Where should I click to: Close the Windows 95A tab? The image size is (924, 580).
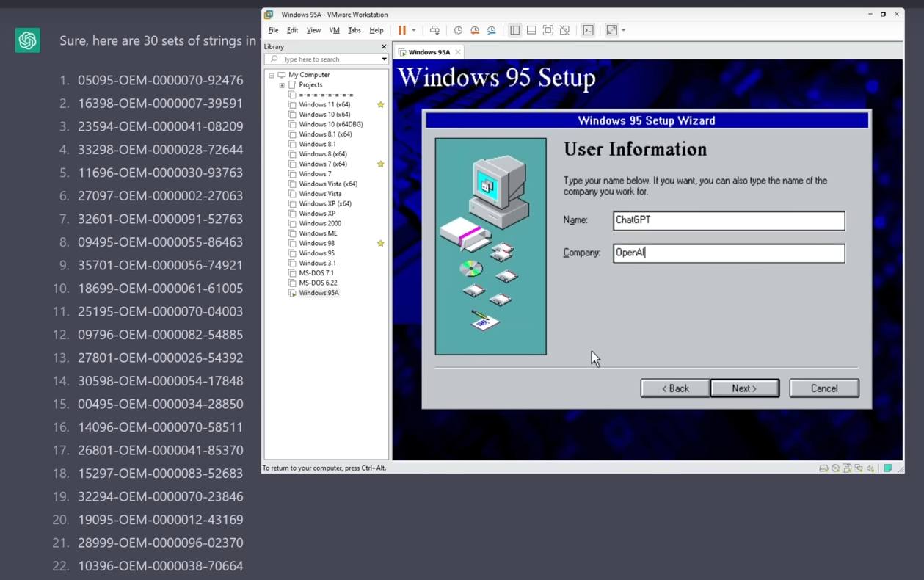[x=458, y=52]
